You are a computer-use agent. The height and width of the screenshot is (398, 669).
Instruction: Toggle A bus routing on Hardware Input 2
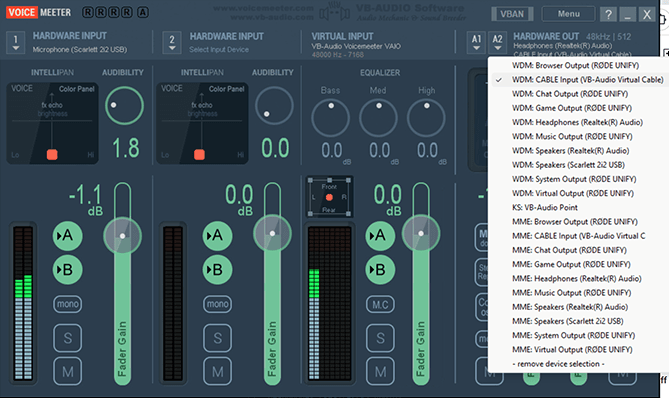(217, 235)
